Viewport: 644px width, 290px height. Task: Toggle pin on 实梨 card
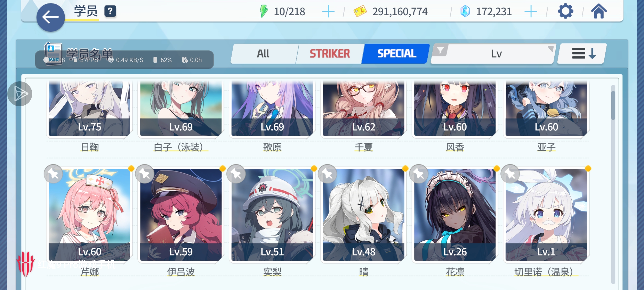pos(236,174)
